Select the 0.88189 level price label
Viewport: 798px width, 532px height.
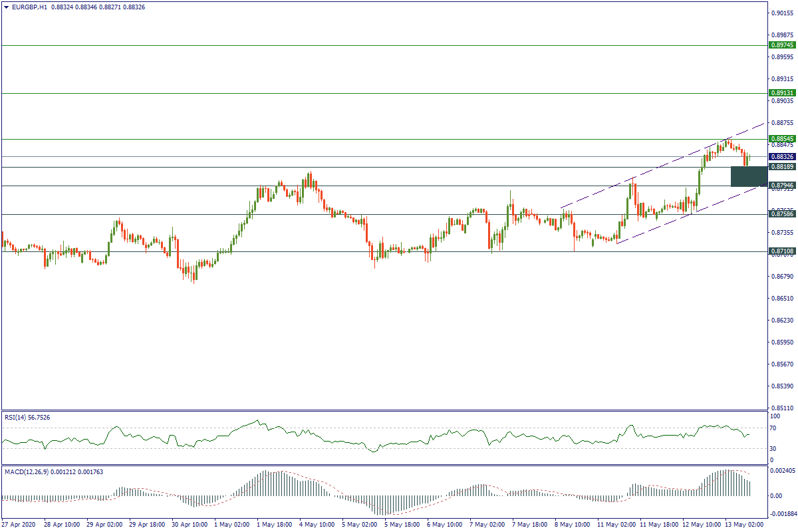click(781, 167)
